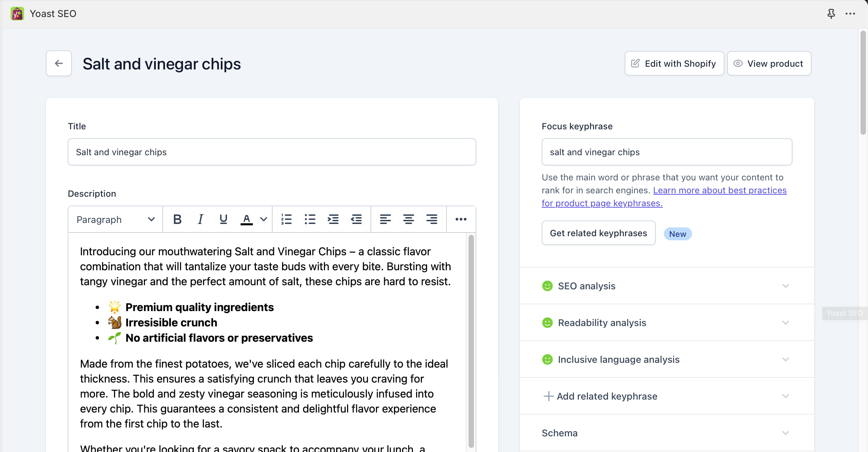This screenshot has height=452, width=868.
Task: Insert a bulleted list
Action: 310,219
